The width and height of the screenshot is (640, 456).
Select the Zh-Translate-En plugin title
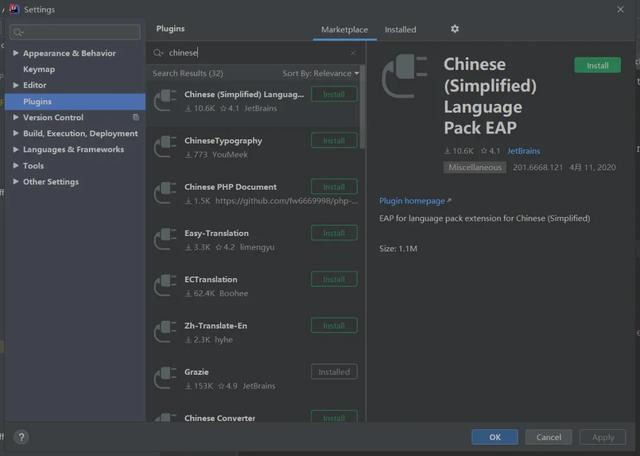pos(216,326)
